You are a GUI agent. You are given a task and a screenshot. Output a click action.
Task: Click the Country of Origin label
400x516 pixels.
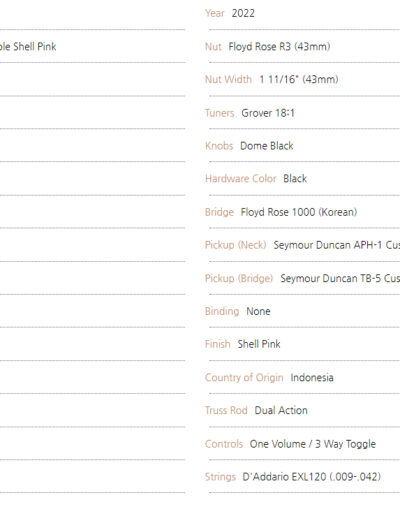[244, 378]
